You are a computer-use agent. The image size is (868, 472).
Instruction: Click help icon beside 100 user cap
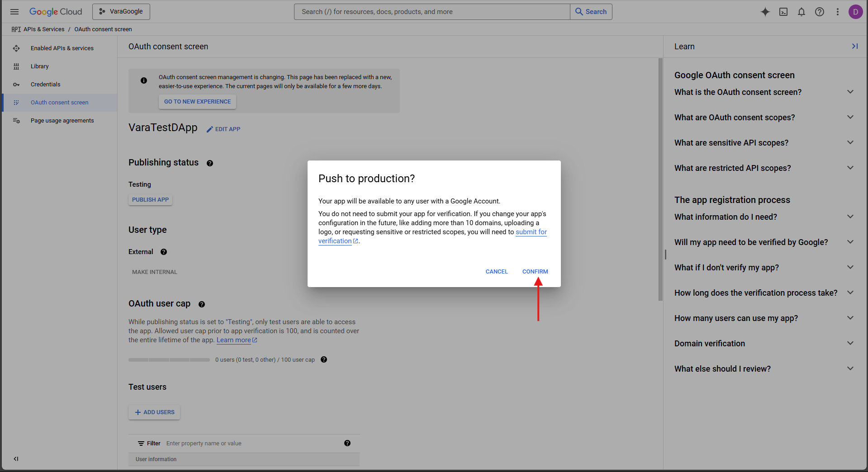[x=324, y=359]
